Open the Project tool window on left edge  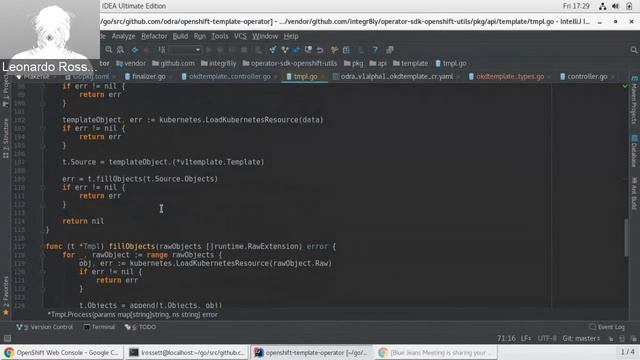[x=6, y=92]
